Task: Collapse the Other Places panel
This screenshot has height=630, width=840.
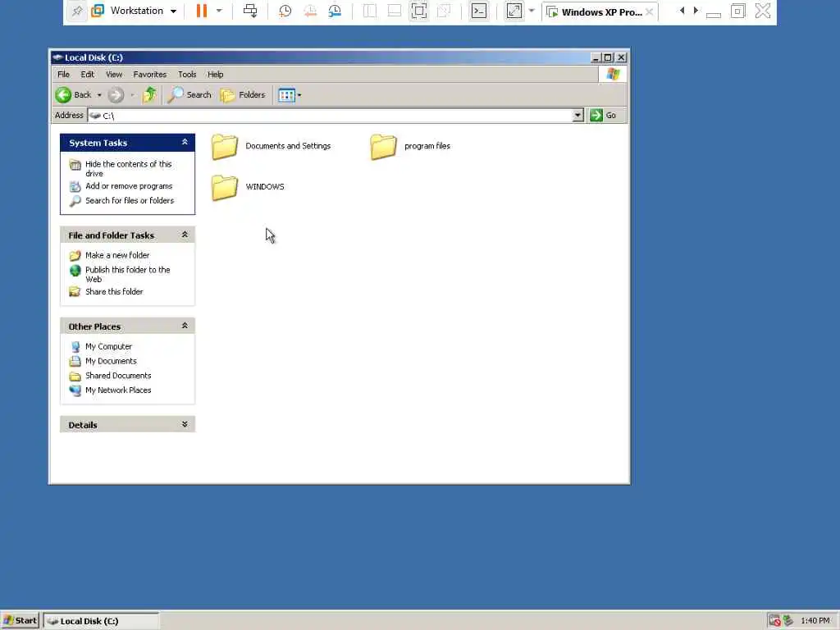Action: pos(185,326)
